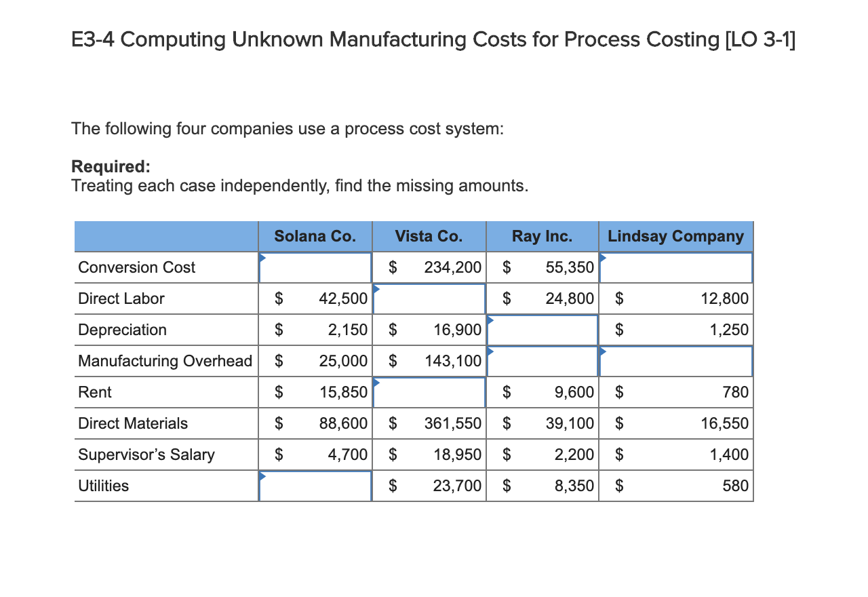Click the flag marker on Ray's Manufacturing Overhead cell
Viewport: 868px width, 597px height.
point(488,351)
